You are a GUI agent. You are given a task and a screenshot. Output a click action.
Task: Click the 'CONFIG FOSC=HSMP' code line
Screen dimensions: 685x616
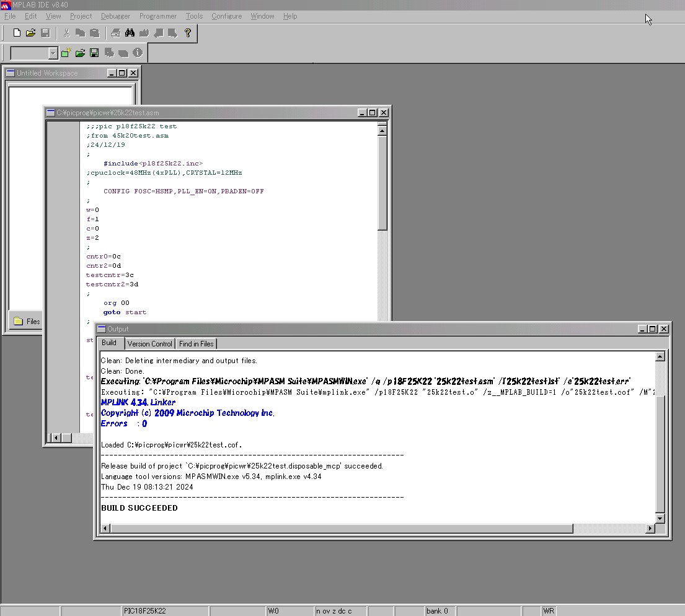pyautogui.click(x=183, y=191)
